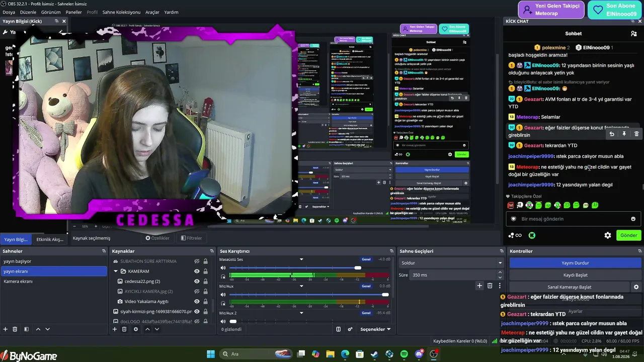
Task: Open Mic/Aux 2 channel options arrow
Action: (301, 313)
